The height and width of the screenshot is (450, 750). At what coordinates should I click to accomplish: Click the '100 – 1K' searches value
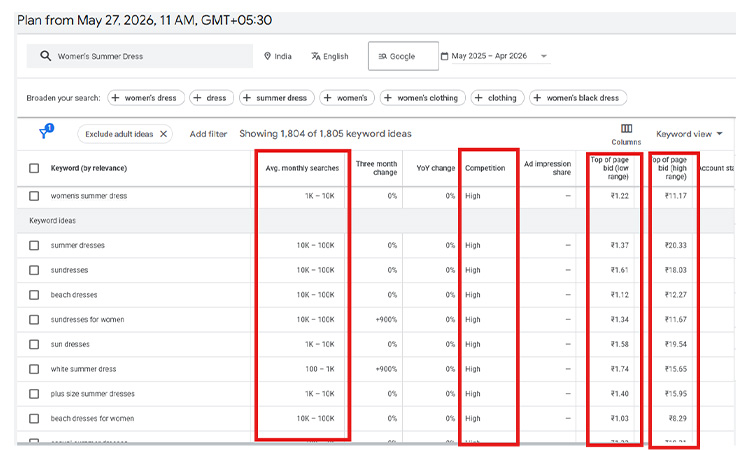320,369
